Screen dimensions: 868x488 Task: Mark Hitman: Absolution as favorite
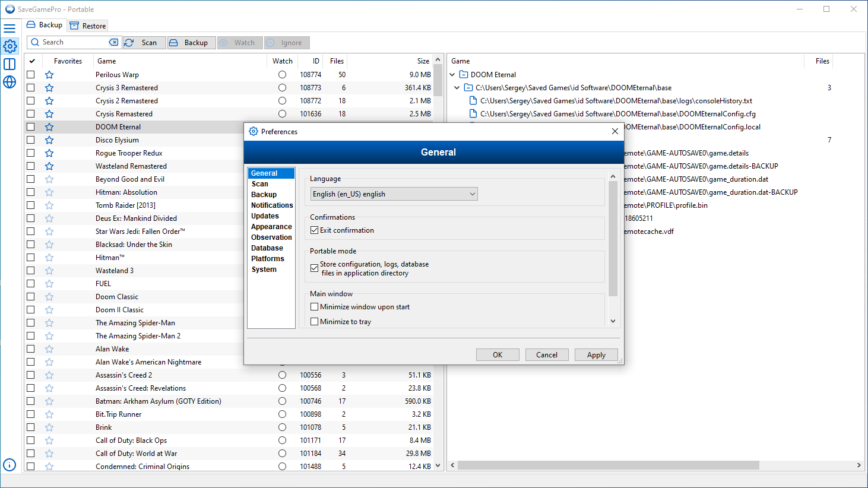point(49,192)
